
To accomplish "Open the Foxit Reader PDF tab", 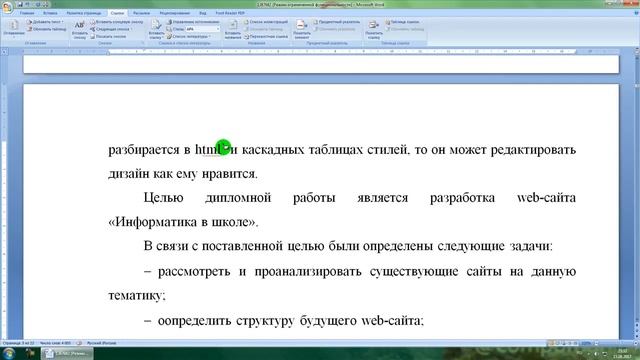I will (x=230, y=13).
